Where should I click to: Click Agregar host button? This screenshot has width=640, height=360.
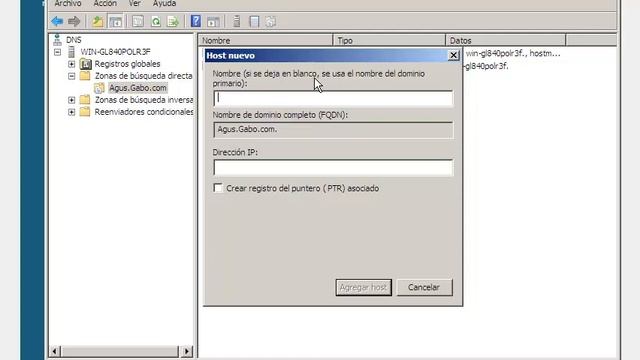(x=363, y=287)
